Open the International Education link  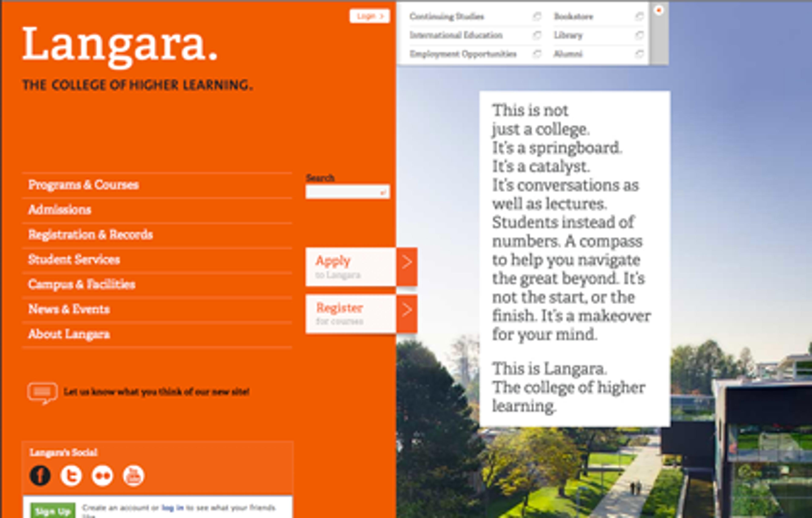pyautogui.click(x=456, y=35)
